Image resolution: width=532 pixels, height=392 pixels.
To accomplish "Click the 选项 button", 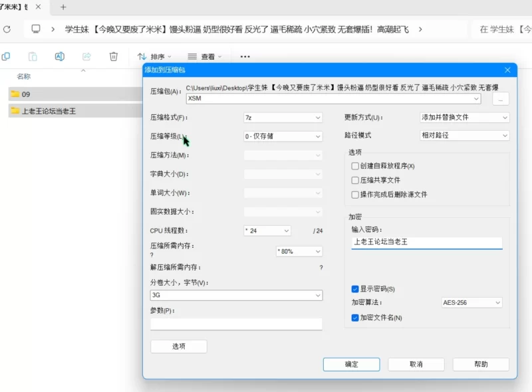I will point(179,346).
